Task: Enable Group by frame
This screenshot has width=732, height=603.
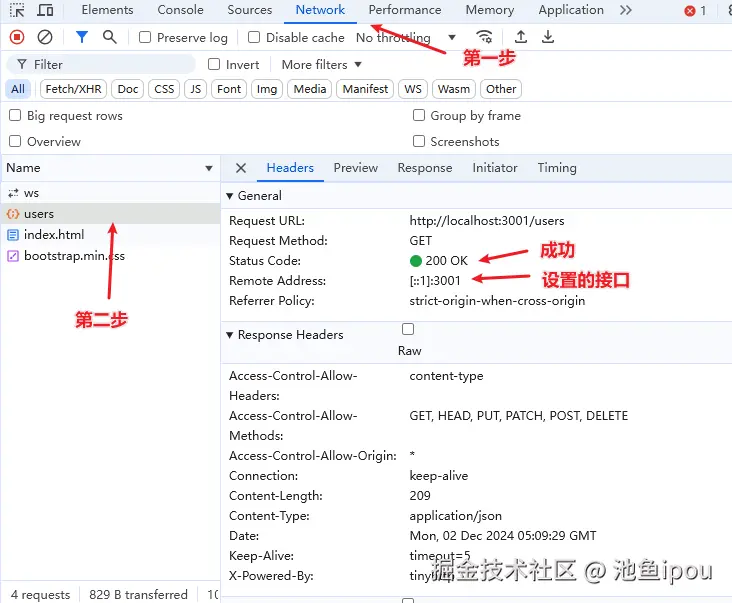Action: click(419, 115)
